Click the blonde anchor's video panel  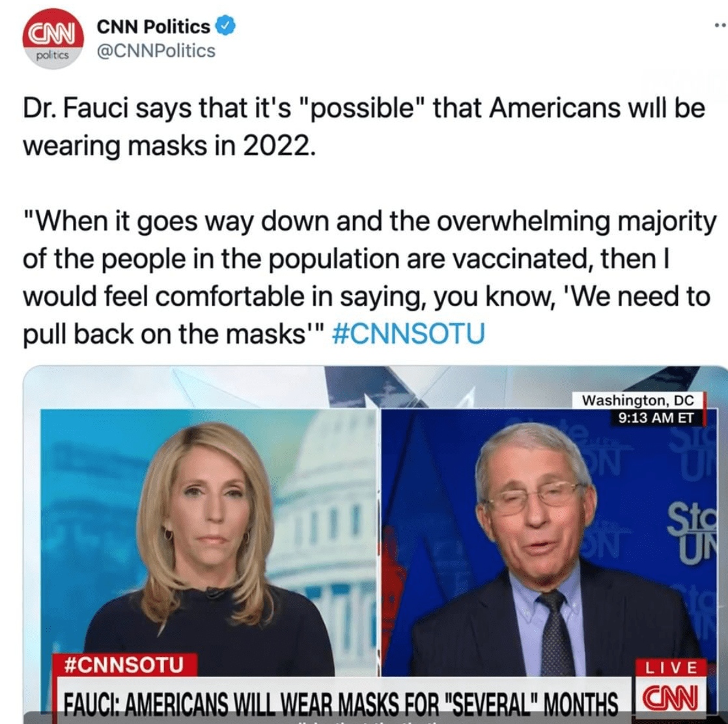(208, 542)
